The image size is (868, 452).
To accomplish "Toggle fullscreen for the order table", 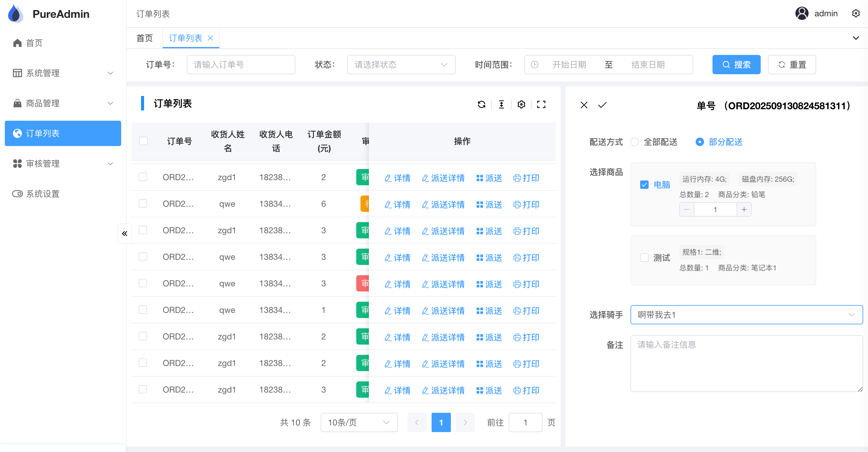I will tap(541, 105).
